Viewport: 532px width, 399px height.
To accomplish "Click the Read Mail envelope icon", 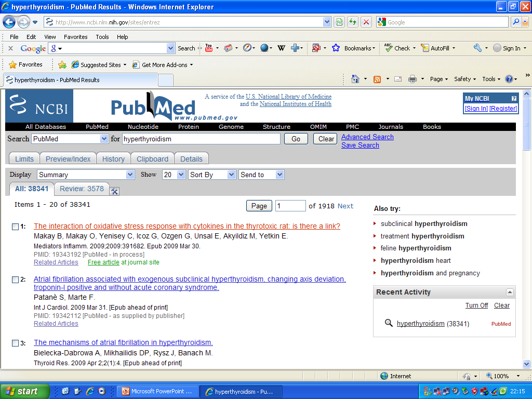I will click(398, 79).
